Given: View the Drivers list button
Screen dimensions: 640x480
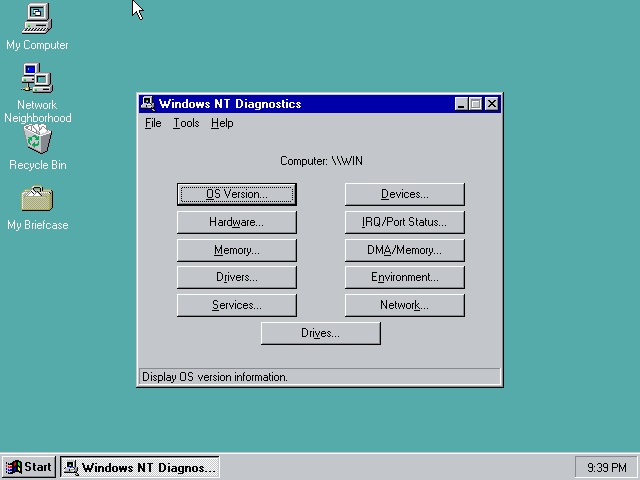Looking at the screenshot, I should click(x=236, y=277).
